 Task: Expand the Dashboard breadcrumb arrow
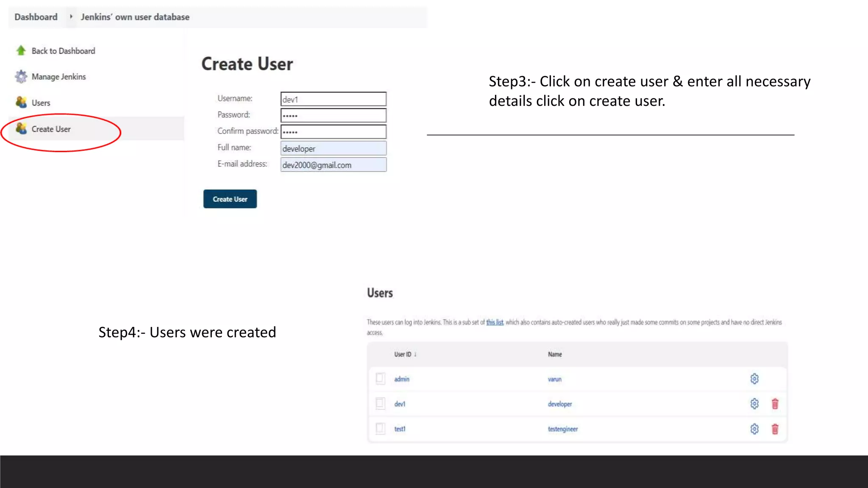[71, 17]
